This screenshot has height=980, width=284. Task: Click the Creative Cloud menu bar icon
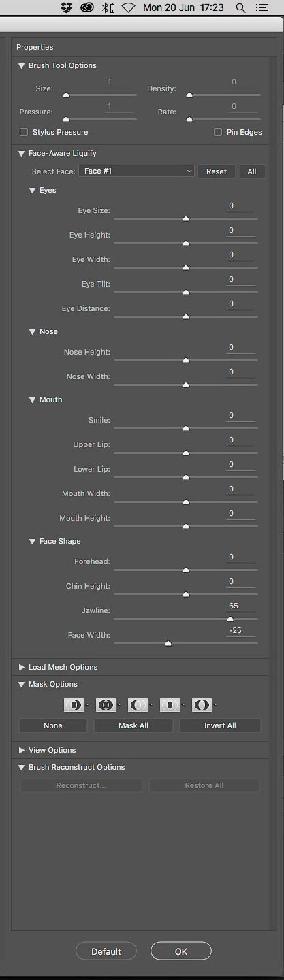pyautogui.click(x=86, y=7)
